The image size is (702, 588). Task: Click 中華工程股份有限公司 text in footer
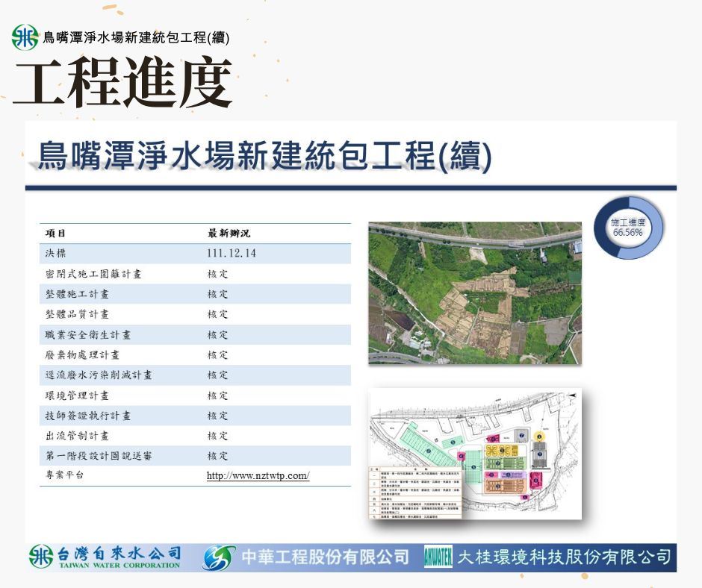pos(325,557)
